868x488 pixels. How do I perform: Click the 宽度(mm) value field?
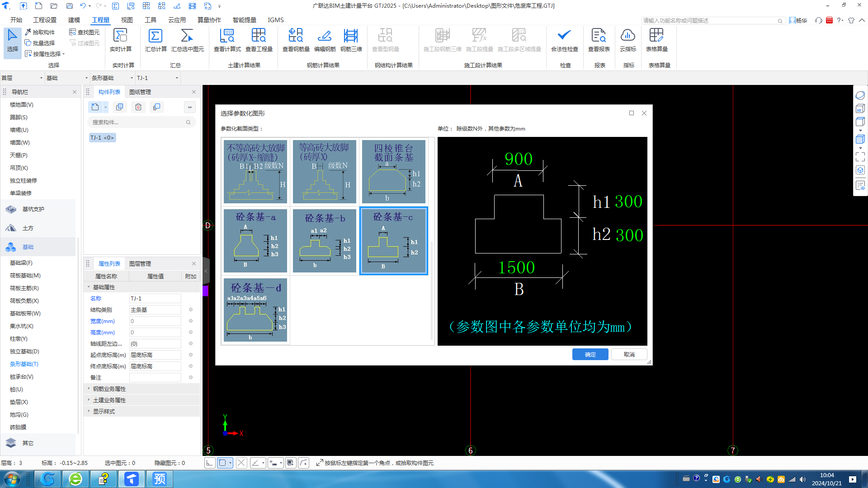(x=155, y=321)
